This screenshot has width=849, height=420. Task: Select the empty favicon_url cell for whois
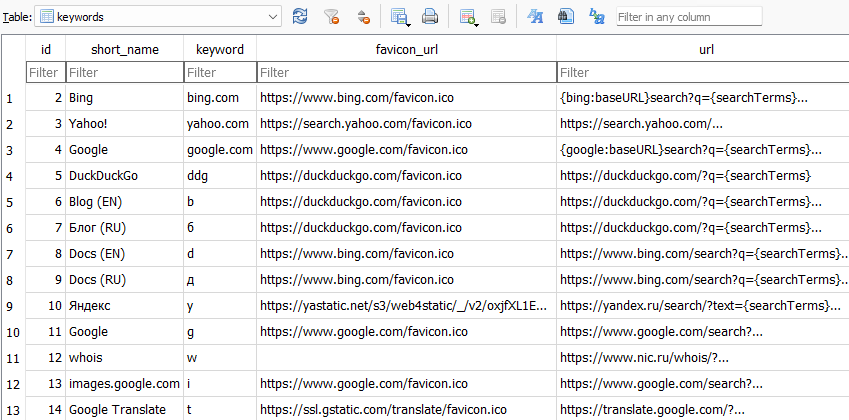407,358
